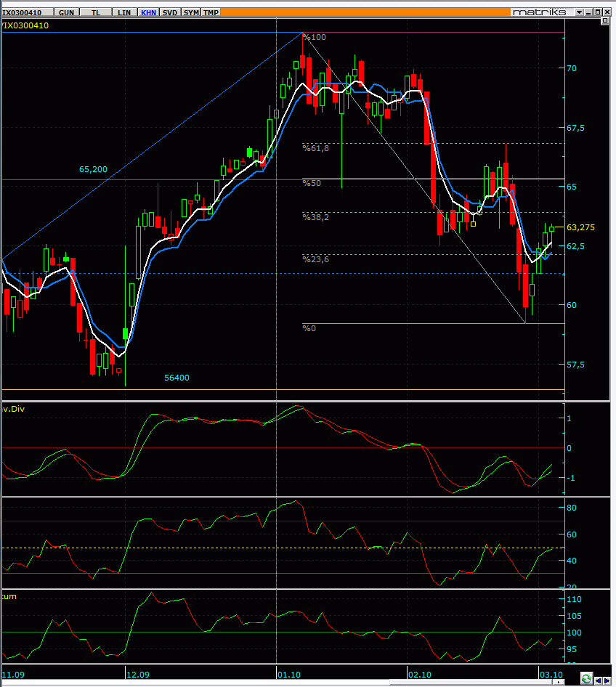Click the blue right arrow navigation icon
The image size is (616, 687).
click(x=607, y=680)
